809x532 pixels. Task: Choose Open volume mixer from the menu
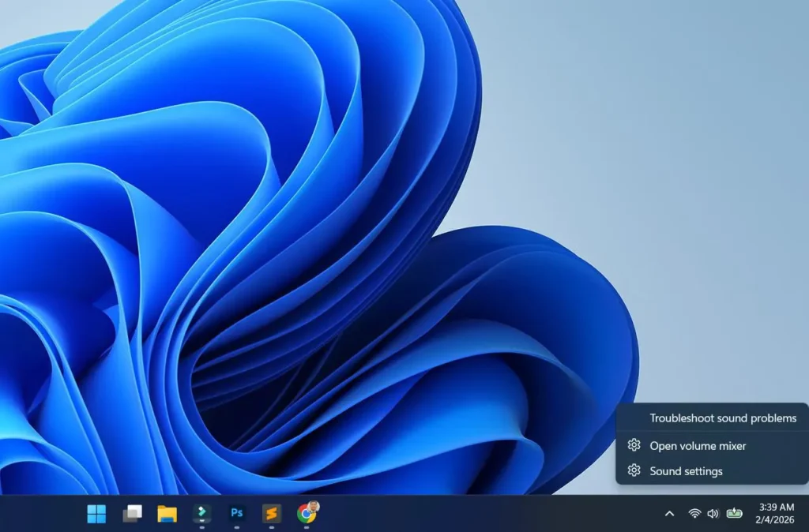coord(697,445)
